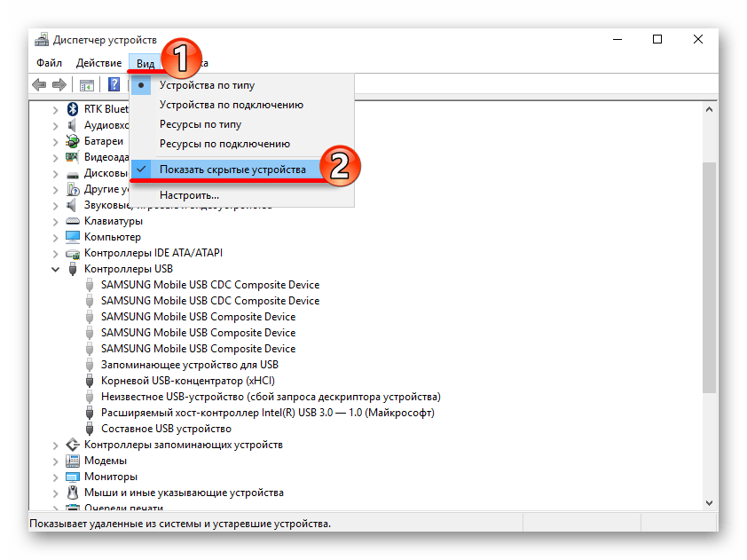Click the Мониторы display icon
747x560 pixels.
point(73,477)
